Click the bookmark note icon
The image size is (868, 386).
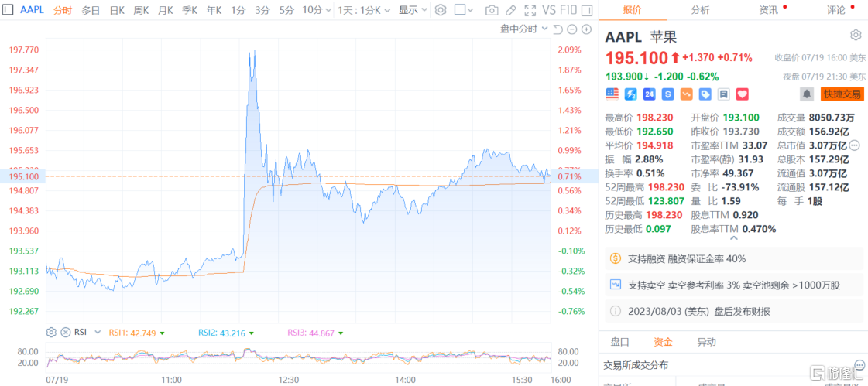click(723, 94)
